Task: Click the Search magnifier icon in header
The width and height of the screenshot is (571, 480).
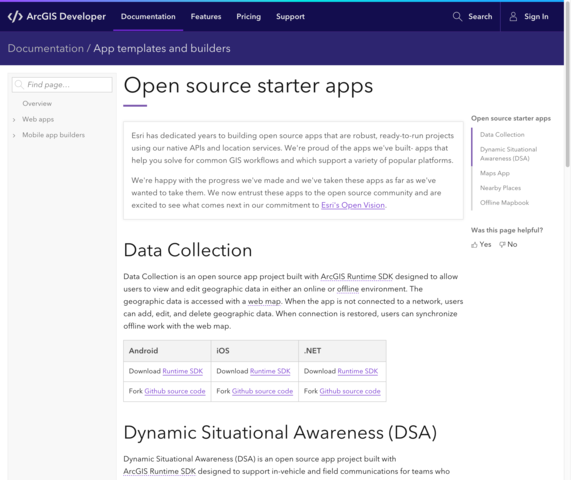Action: pos(457,16)
